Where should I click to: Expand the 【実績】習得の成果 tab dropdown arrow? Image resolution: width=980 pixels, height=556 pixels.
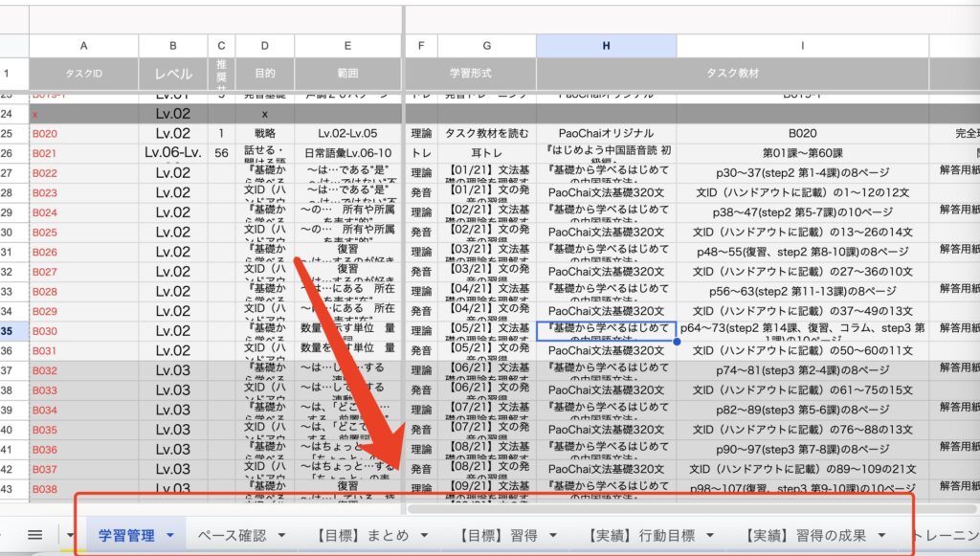pyautogui.click(x=880, y=536)
